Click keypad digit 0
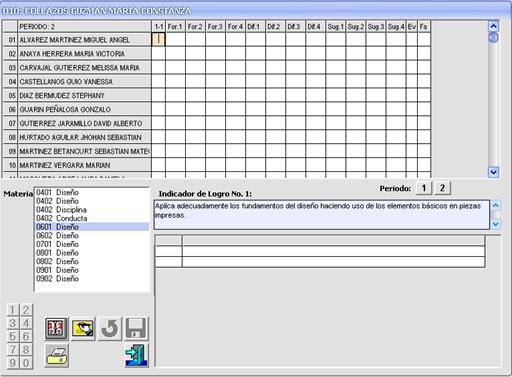Viewport: 512px width, 377px height. [26, 363]
